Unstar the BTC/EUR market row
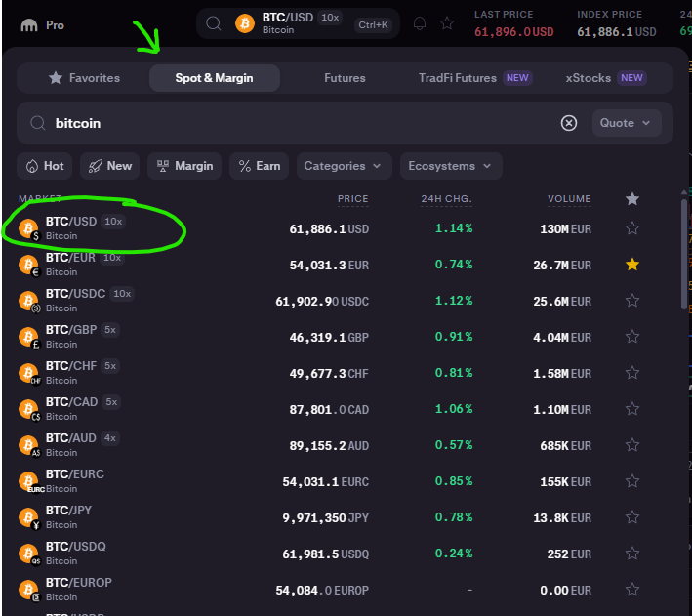This screenshot has height=616, width=692. [x=632, y=265]
